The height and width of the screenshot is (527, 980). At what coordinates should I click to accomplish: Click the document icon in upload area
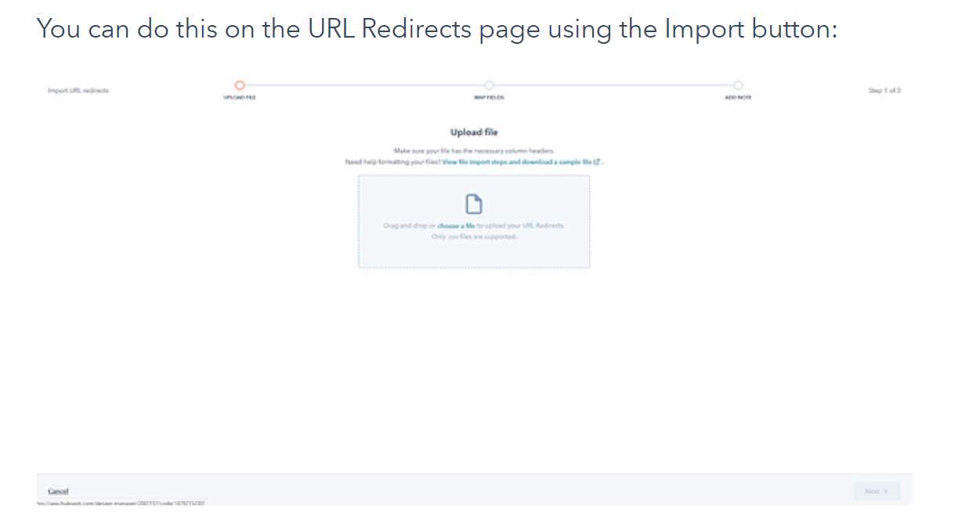pyautogui.click(x=473, y=205)
